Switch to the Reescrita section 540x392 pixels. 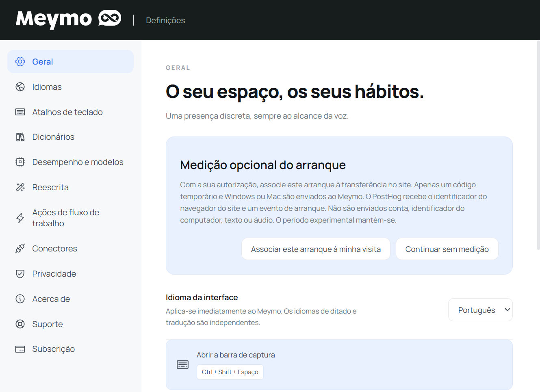point(70,187)
